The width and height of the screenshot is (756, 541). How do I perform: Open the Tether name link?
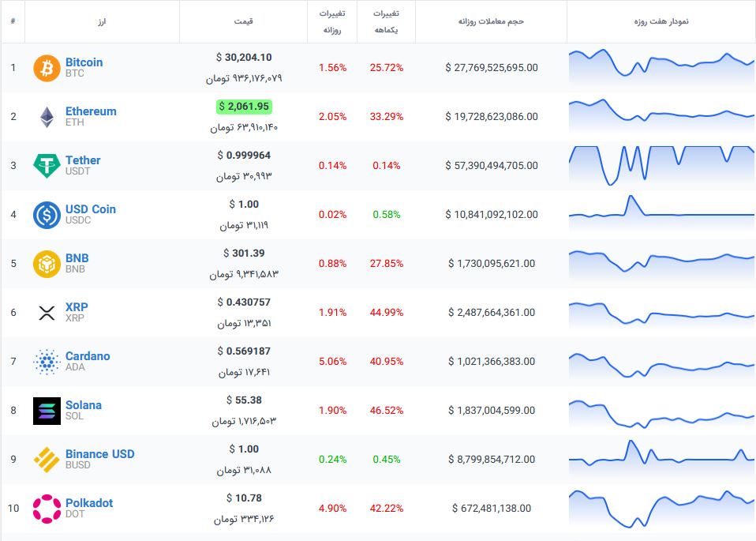pyautogui.click(x=83, y=160)
